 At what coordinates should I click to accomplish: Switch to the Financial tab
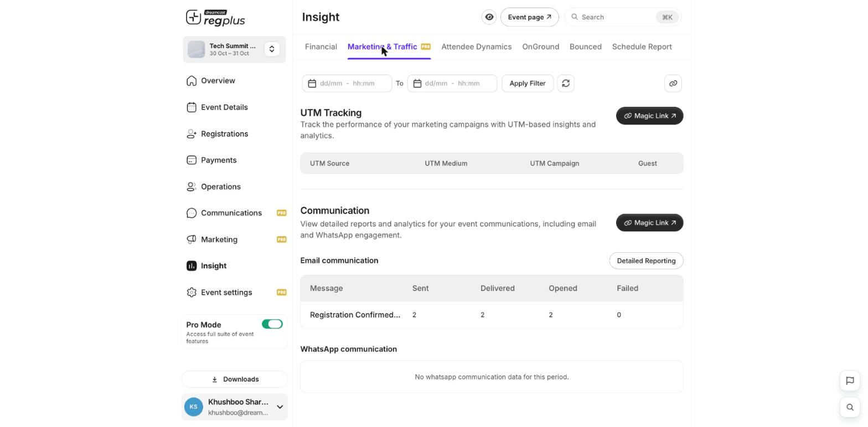[x=321, y=47]
